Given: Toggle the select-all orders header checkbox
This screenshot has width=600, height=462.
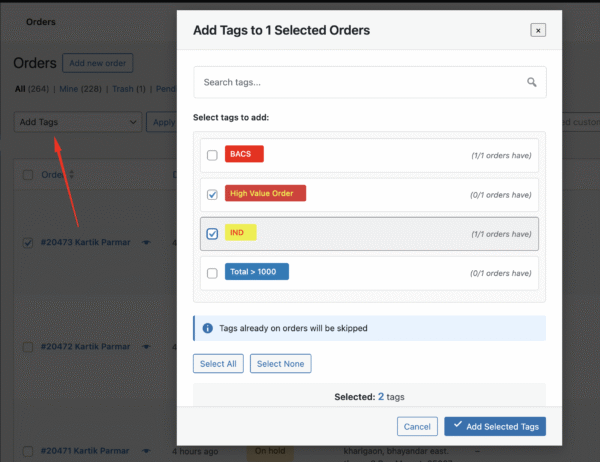Looking at the screenshot, I should (28, 175).
